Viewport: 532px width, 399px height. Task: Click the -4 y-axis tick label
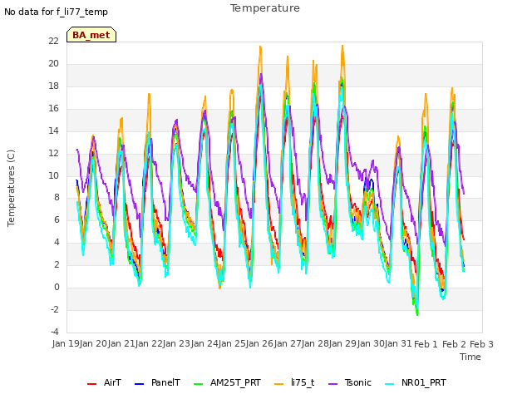55,332
